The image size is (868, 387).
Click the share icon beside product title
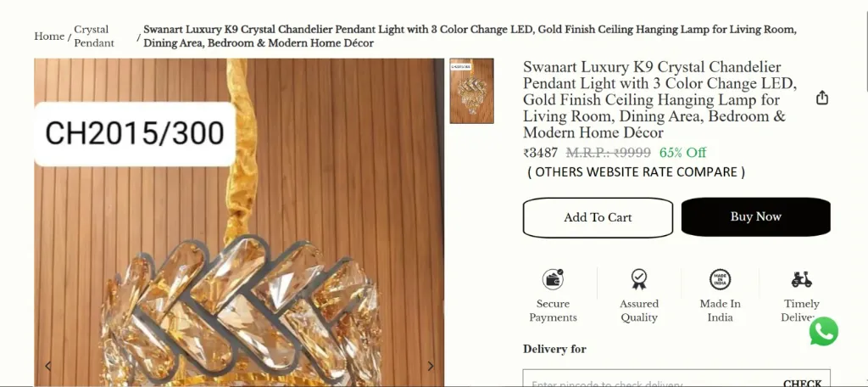pyautogui.click(x=822, y=98)
